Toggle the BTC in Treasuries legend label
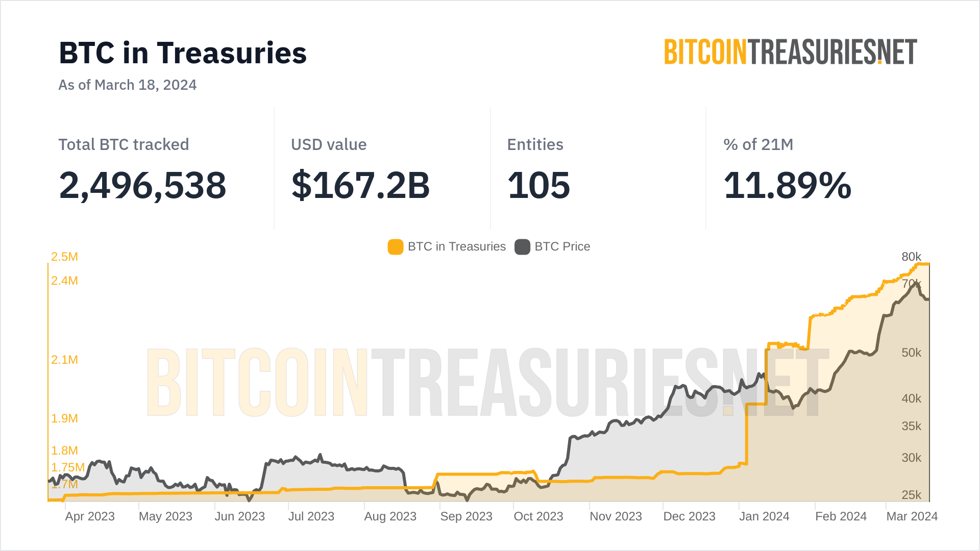Image resolution: width=980 pixels, height=551 pixels. tap(456, 247)
